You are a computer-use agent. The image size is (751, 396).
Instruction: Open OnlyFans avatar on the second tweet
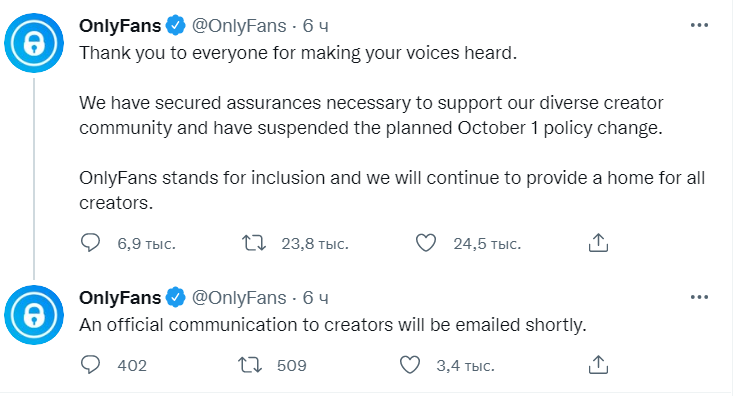34,315
